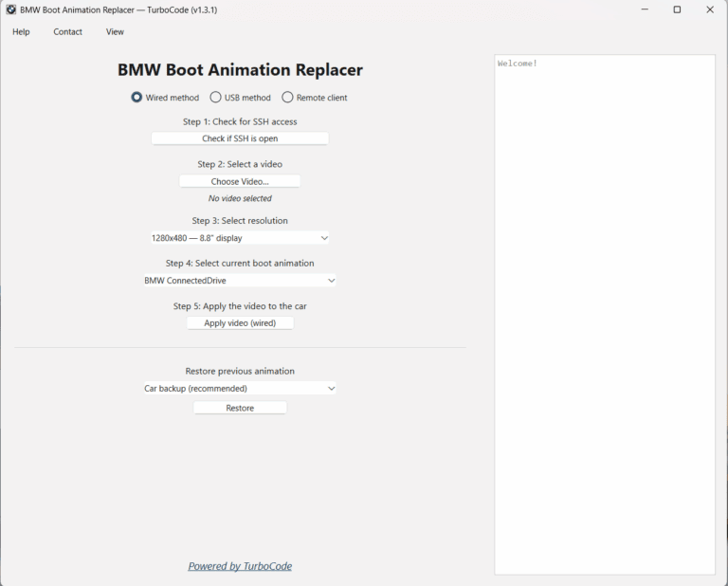The height and width of the screenshot is (586, 728).
Task: Select the Wired method radio button
Action: point(137,98)
